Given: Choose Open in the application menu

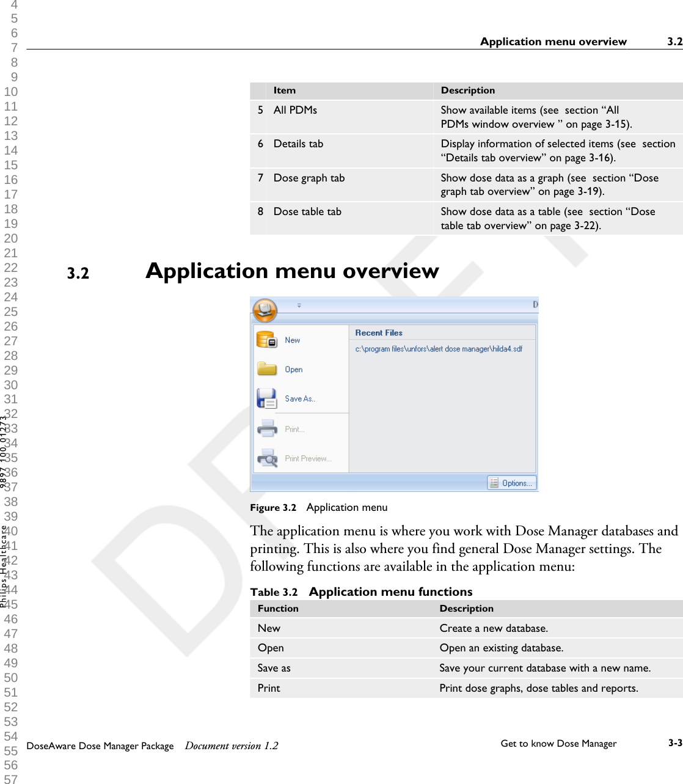Looking at the screenshot, I should (x=294, y=369).
